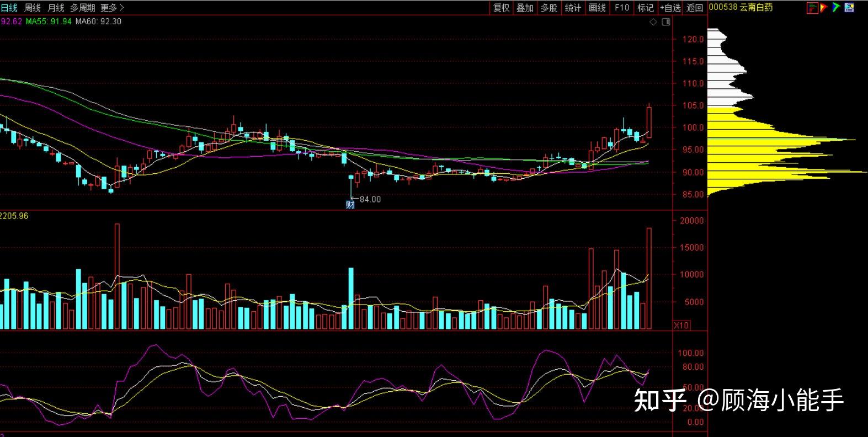868x437 pixels.
Task: Click the diamond icon above price axis
Action: [x=653, y=22]
